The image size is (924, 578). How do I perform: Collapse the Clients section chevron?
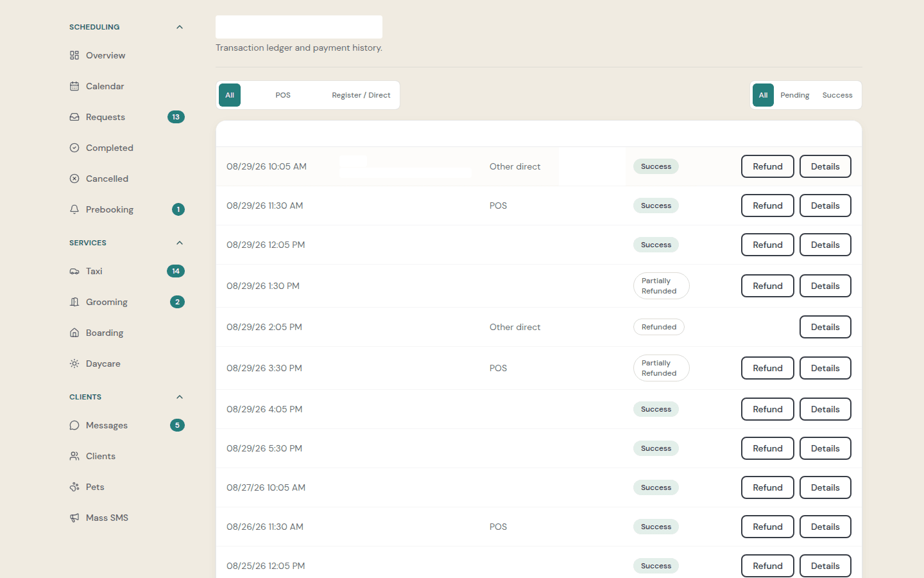[x=180, y=397]
